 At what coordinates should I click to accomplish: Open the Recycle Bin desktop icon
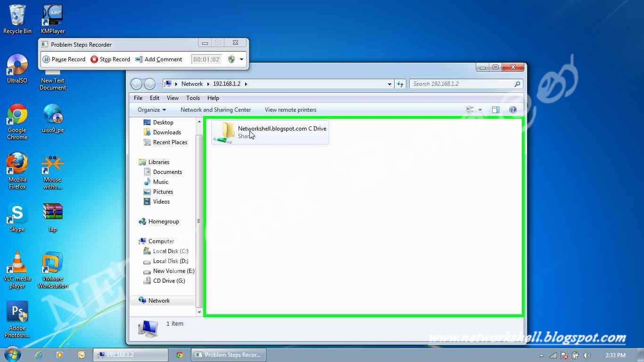(x=17, y=19)
